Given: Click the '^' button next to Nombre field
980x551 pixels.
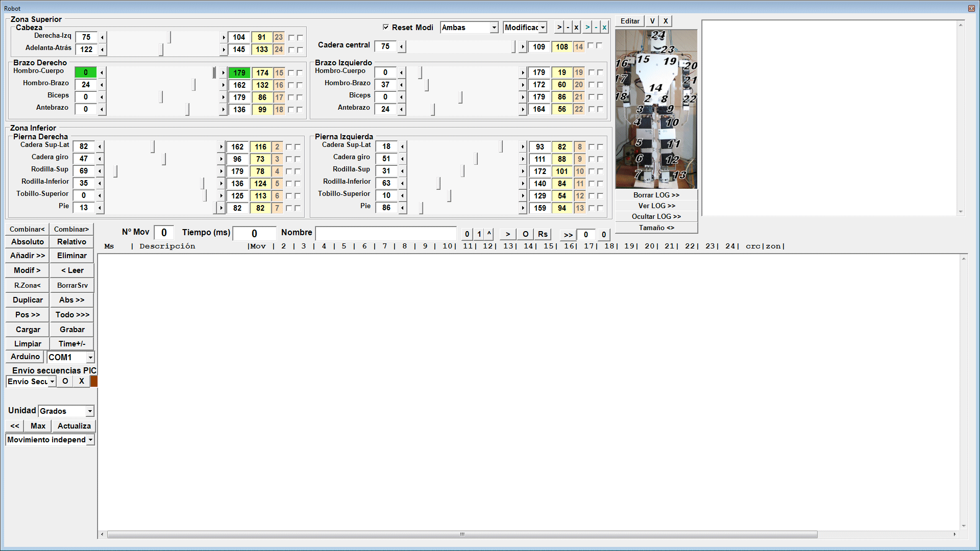Looking at the screenshot, I should tap(489, 234).
